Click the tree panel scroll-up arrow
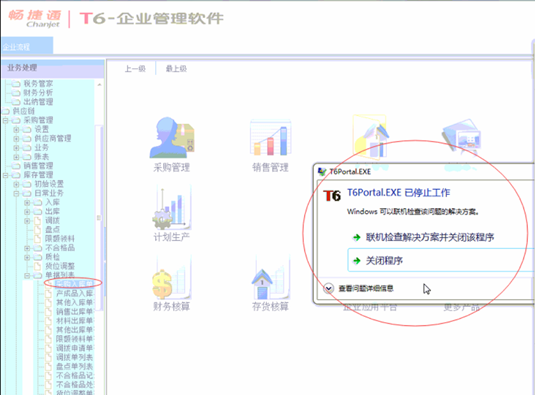 pyautogui.click(x=99, y=84)
